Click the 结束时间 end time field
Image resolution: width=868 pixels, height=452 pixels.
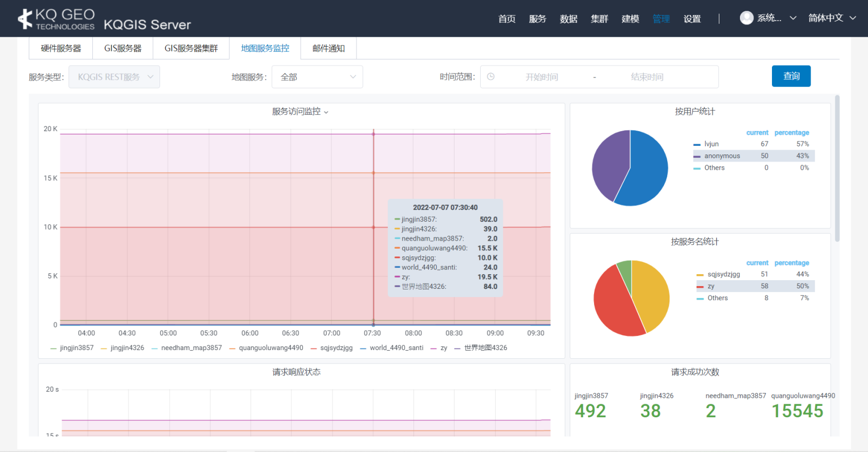(x=647, y=77)
